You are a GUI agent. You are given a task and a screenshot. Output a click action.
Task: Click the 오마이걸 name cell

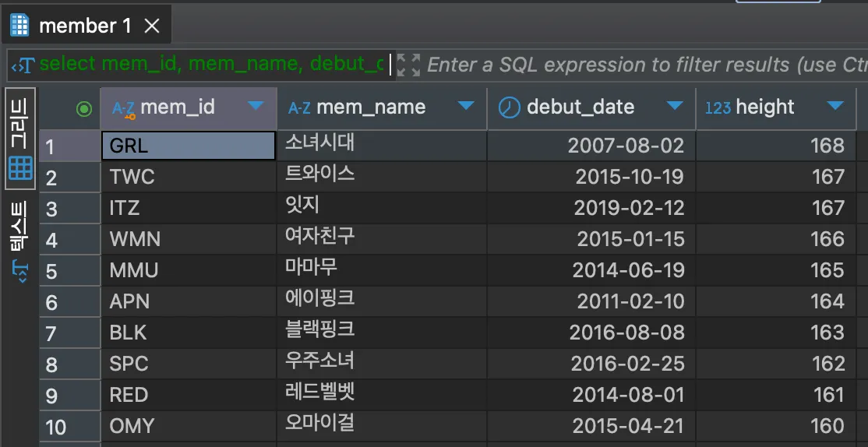382,426
